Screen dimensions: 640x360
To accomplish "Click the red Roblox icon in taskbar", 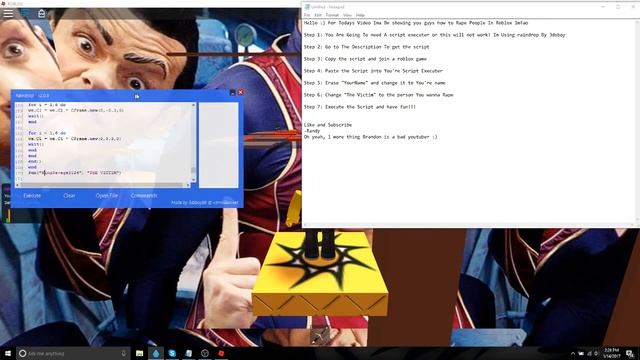I will click(x=221, y=353).
